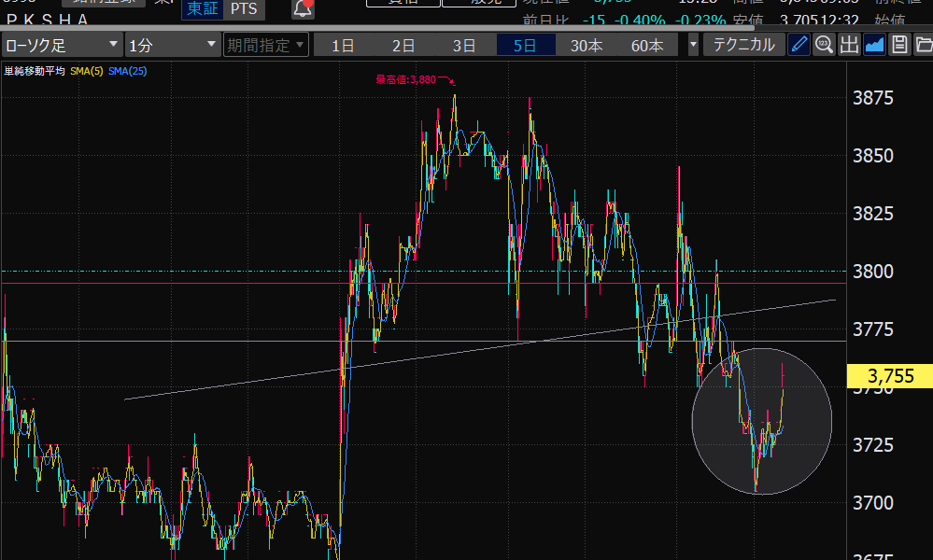Select the 30本 bar count option
The height and width of the screenshot is (560, 933).
587,45
